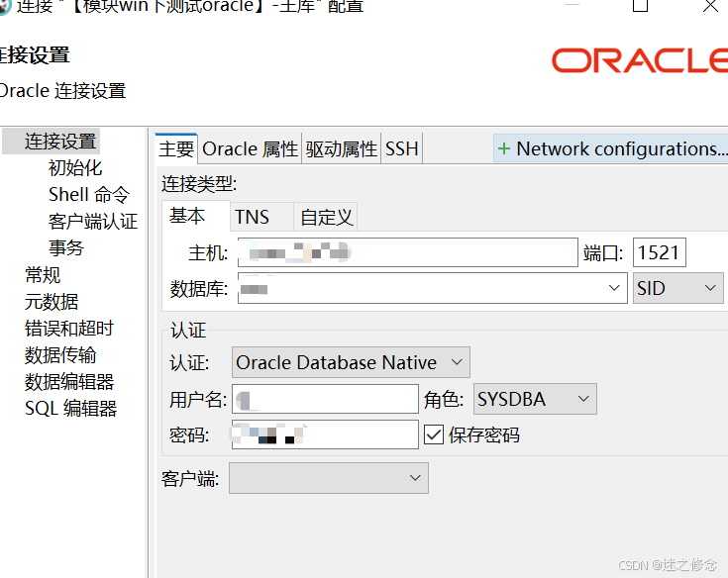This screenshot has height=578, width=728.
Task: Open the SID connection type dropdown
Action: [x=678, y=288]
